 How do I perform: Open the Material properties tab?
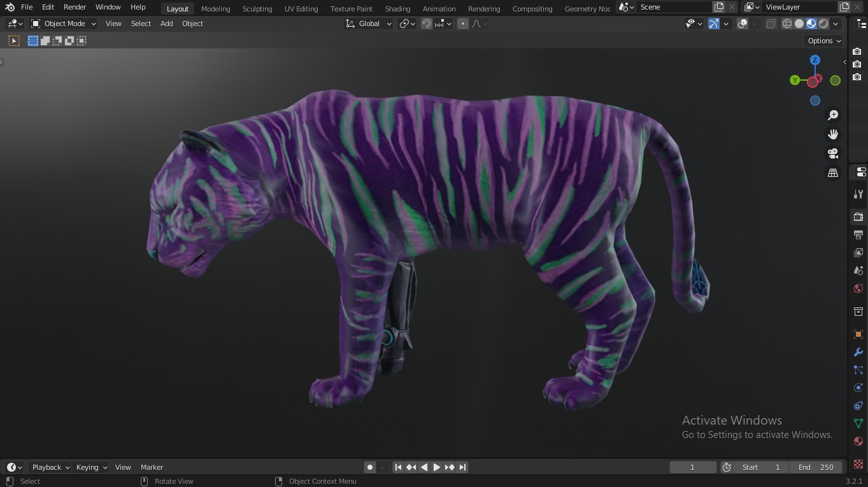coord(858,441)
